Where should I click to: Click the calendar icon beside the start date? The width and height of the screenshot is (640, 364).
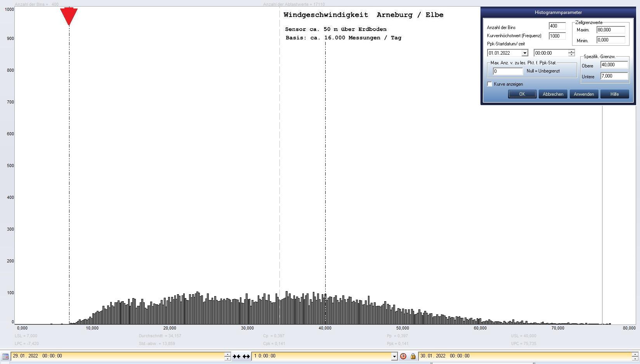5,356
